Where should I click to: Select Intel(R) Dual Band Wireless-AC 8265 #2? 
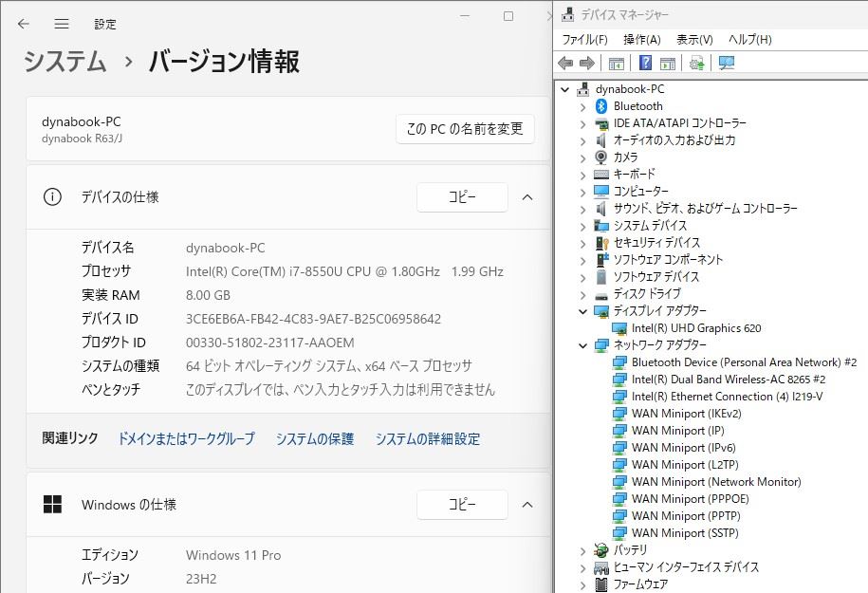coord(729,380)
